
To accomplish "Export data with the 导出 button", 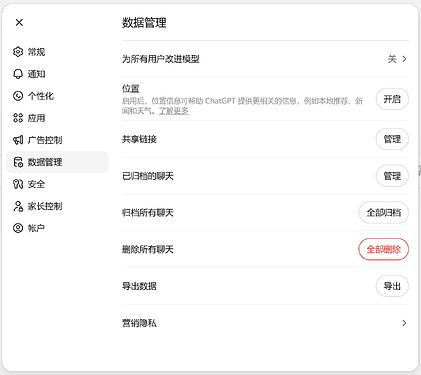I will click(x=392, y=286).
